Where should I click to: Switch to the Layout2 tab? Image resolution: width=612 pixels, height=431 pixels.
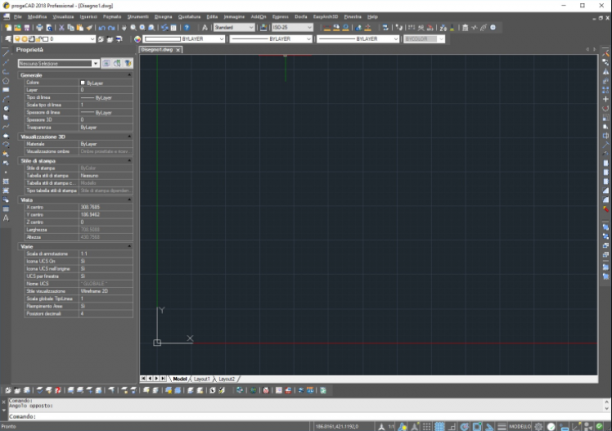[x=226, y=379]
